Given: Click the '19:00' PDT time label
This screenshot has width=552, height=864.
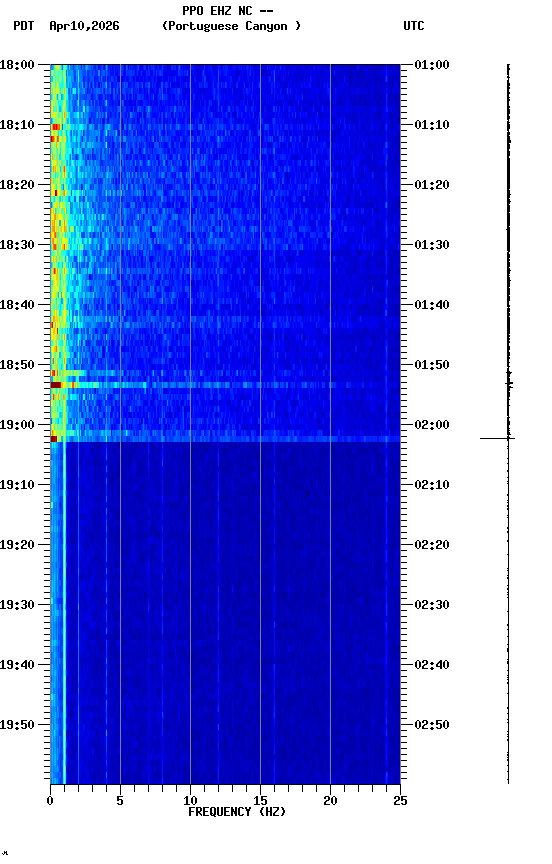Looking at the screenshot, I should pyautogui.click(x=17, y=425).
